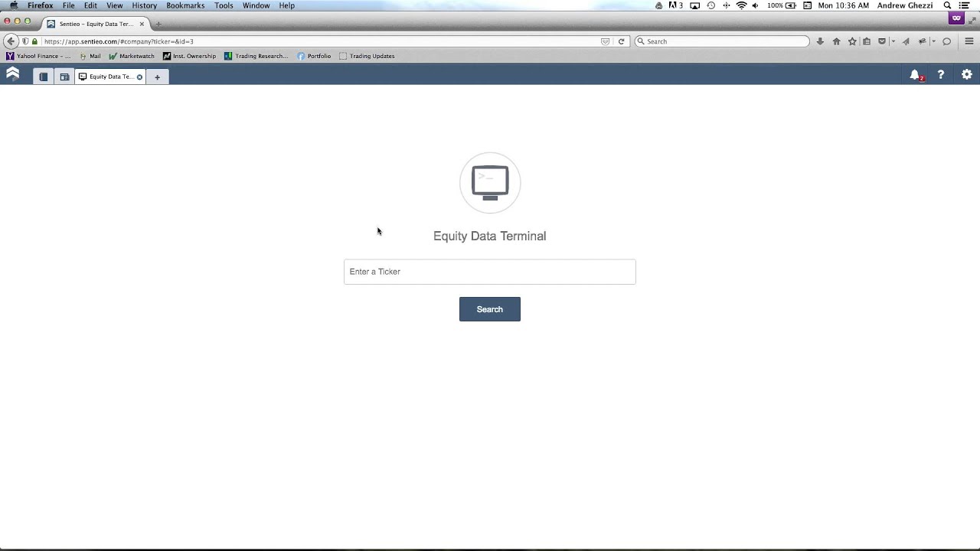Image resolution: width=980 pixels, height=551 pixels.
Task: Open the Marketwatch bookmark
Action: [132, 56]
